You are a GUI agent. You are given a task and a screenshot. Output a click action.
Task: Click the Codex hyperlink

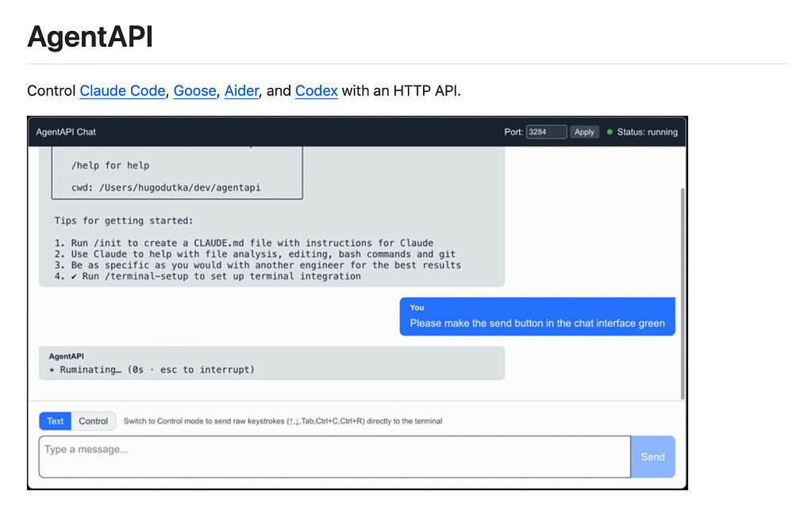[x=316, y=90]
